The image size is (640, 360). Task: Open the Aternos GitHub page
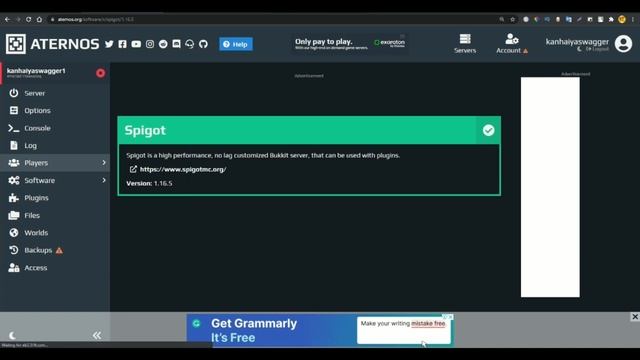[203, 44]
